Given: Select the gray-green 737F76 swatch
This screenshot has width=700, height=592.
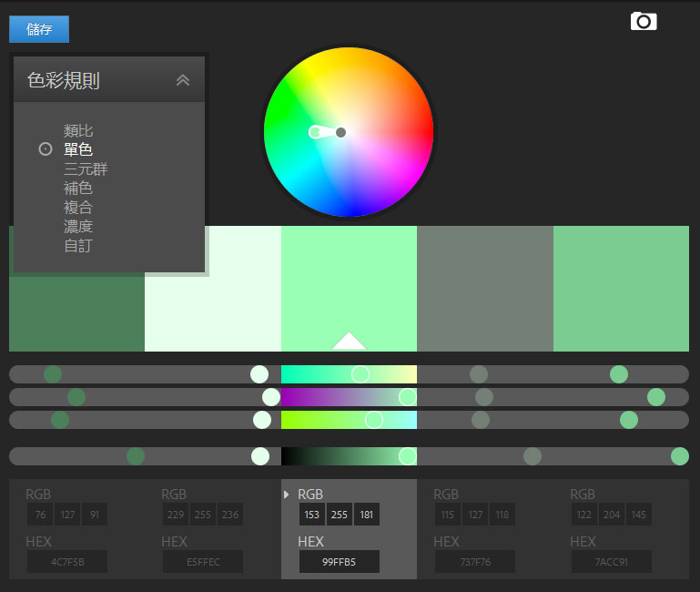Looking at the screenshot, I should [x=485, y=289].
